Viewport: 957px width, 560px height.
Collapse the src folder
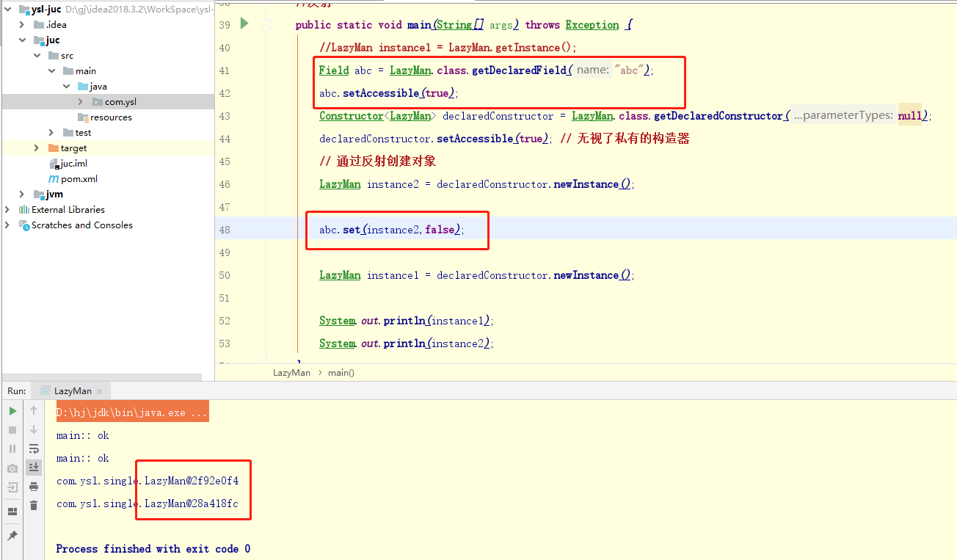click(x=37, y=56)
